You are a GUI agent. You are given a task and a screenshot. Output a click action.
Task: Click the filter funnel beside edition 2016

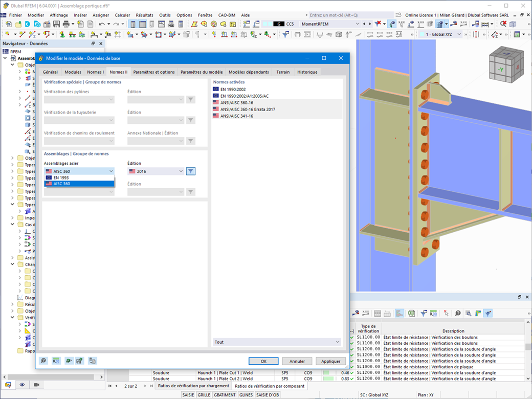click(x=191, y=171)
